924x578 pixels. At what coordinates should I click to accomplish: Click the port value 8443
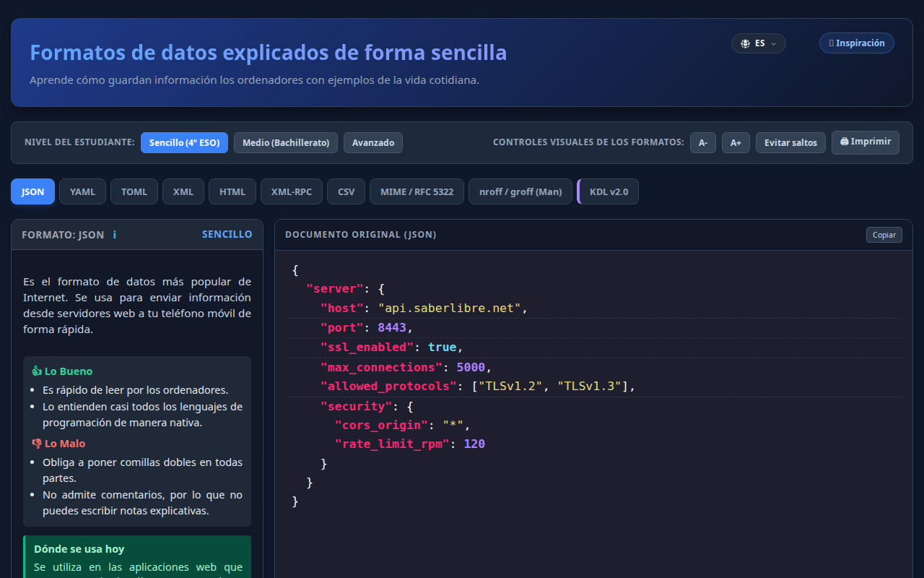click(392, 328)
